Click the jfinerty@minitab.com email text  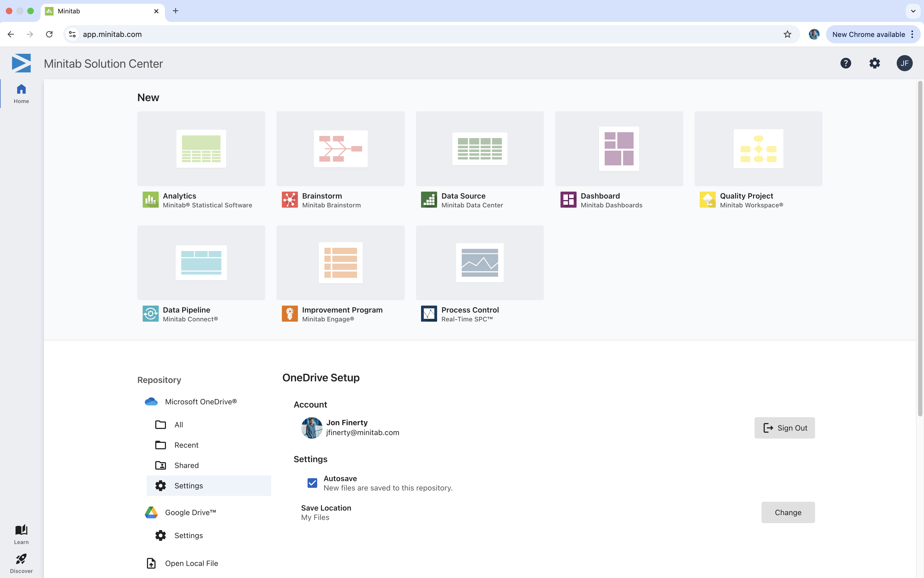[362, 433]
